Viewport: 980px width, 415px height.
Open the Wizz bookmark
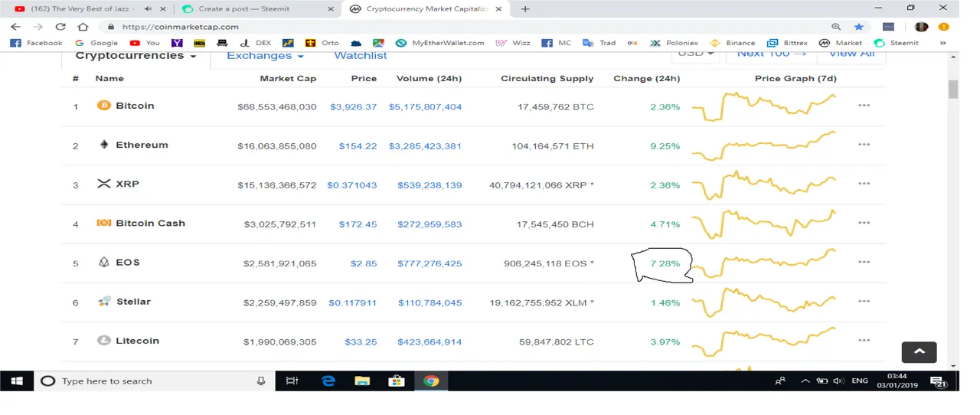point(513,43)
